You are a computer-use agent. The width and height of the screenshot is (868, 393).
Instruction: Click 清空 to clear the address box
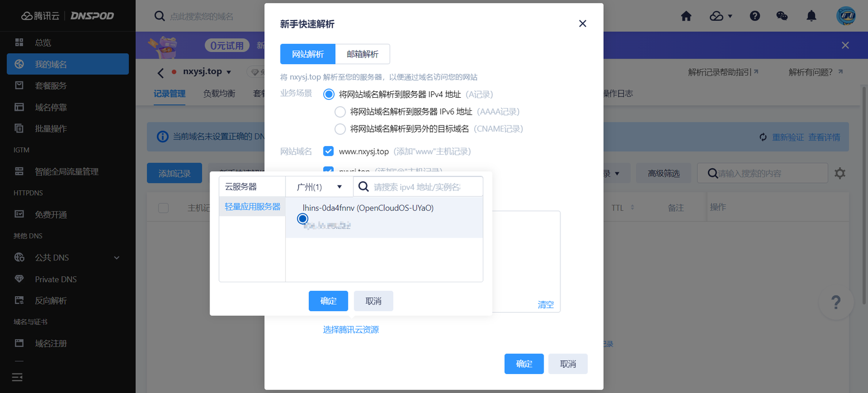546,305
